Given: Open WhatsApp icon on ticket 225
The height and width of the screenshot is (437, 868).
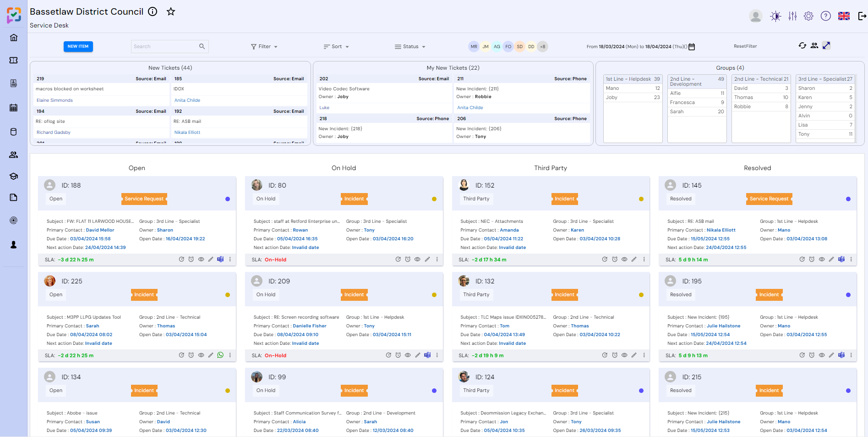Looking at the screenshot, I should [220, 355].
